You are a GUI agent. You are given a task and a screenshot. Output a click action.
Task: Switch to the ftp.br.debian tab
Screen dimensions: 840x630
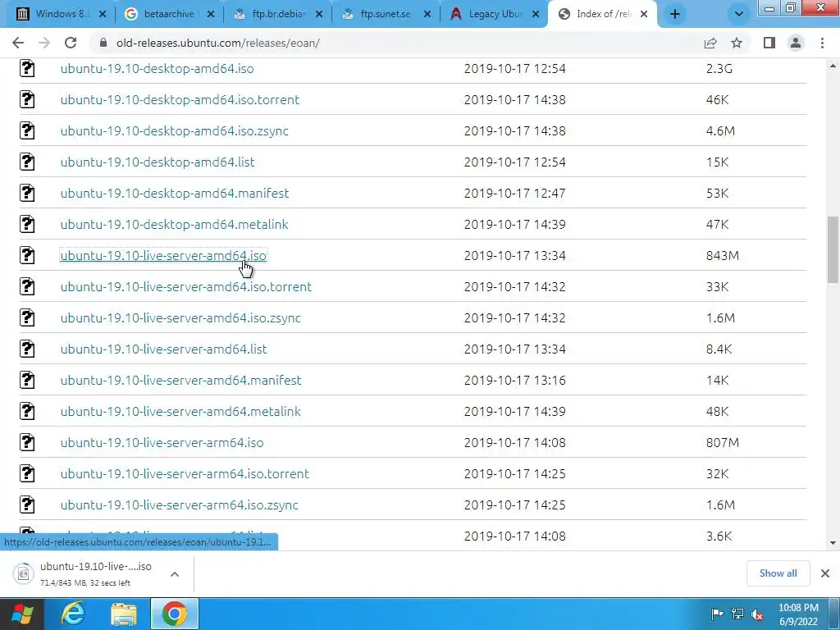click(279, 14)
